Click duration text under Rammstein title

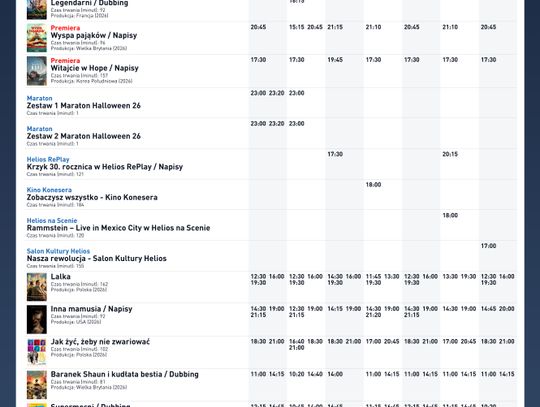pos(55,236)
